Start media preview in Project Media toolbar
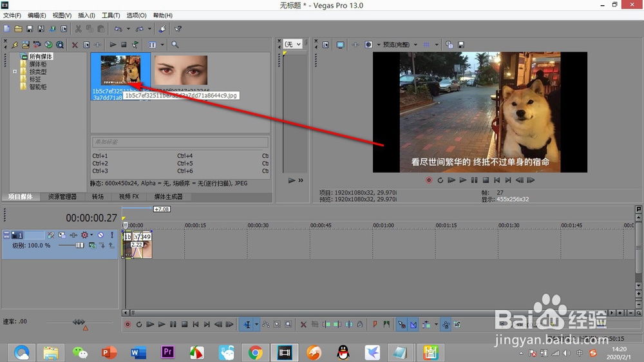Viewport: 644px width, 362px height. coord(113,44)
